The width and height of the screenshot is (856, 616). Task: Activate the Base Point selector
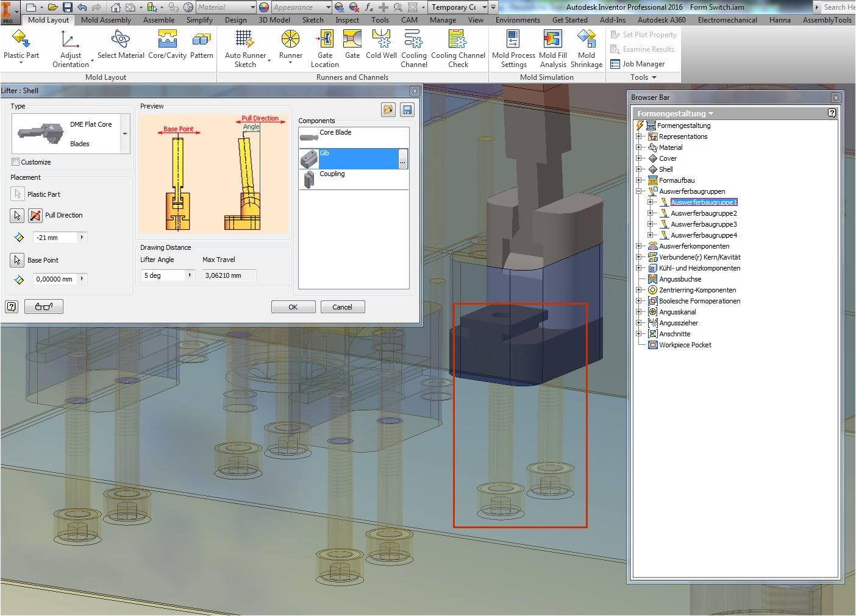pyautogui.click(x=16, y=260)
